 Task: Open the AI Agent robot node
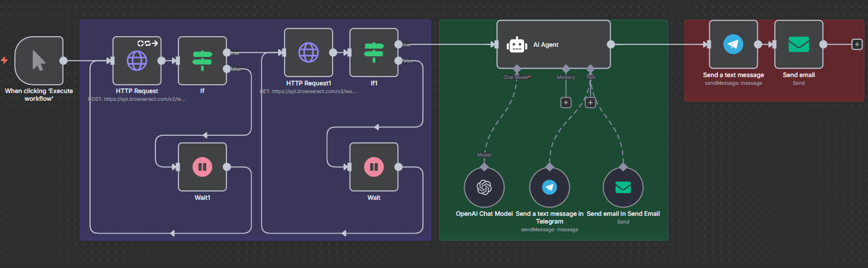[553, 44]
